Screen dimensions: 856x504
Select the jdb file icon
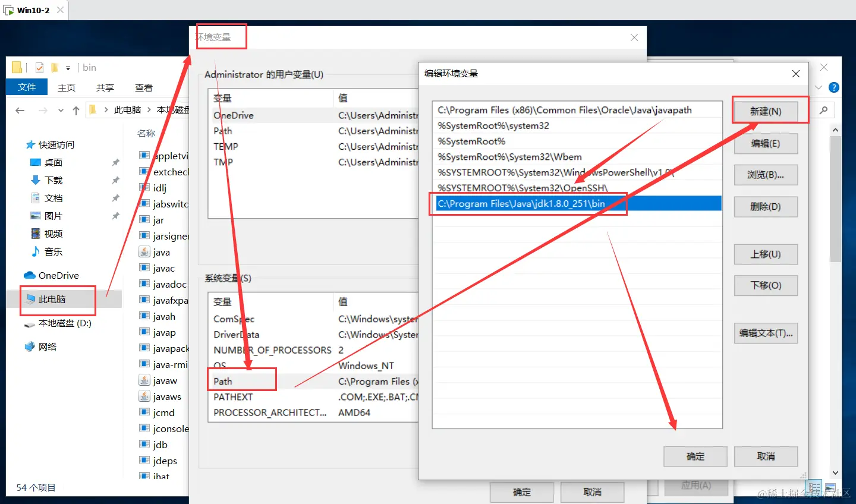144,445
